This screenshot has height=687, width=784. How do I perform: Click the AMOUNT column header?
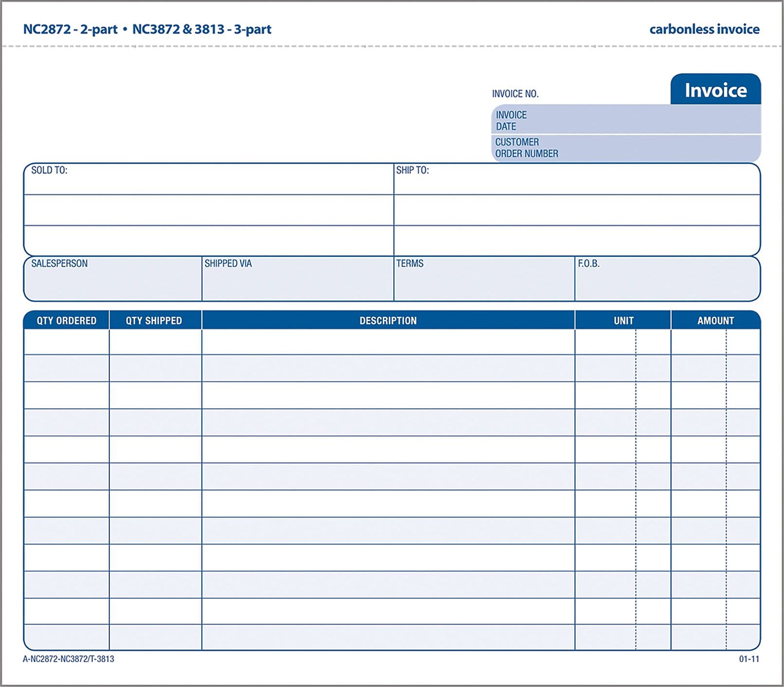click(715, 321)
